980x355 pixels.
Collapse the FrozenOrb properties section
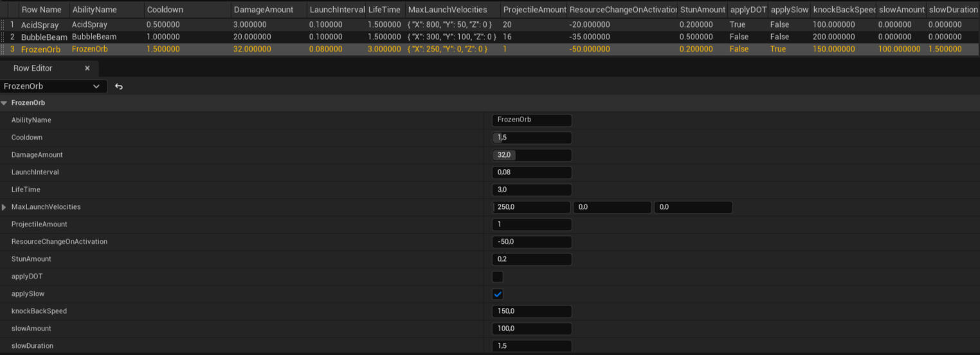tap(5, 103)
